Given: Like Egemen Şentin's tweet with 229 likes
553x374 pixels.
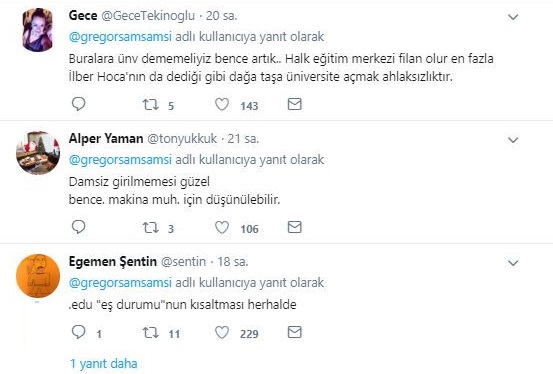Looking at the screenshot, I should (x=222, y=332).
